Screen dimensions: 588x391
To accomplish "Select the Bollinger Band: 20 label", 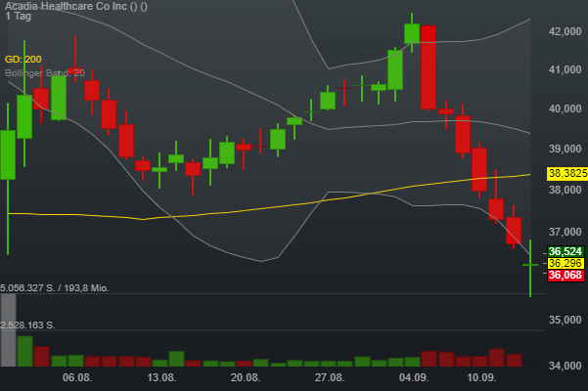I will pos(45,73).
